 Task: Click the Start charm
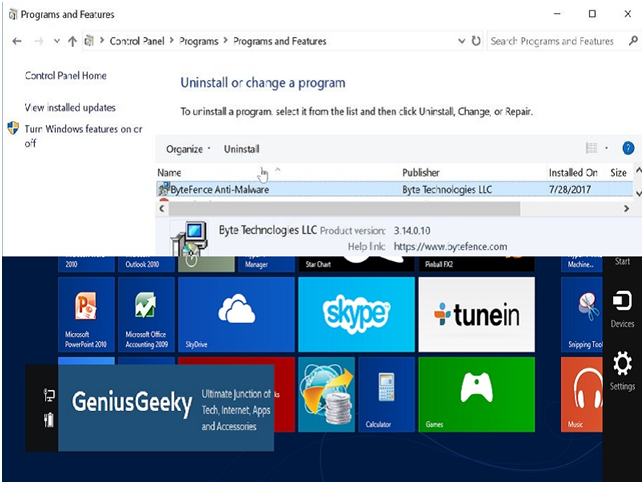pos(622,261)
